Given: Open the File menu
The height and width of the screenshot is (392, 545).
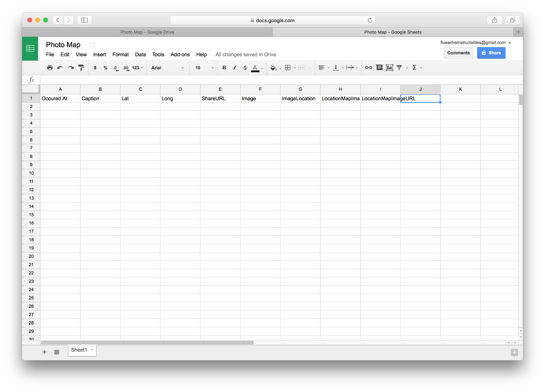Looking at the screenshot, I should pyautogui.click(x=50, y=54).
